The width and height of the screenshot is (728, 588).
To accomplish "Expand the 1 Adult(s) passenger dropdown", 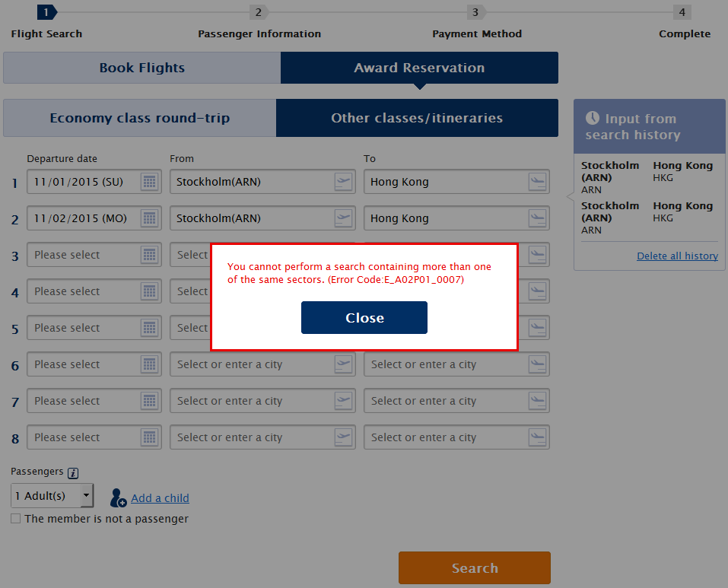I will pos(86,496).
